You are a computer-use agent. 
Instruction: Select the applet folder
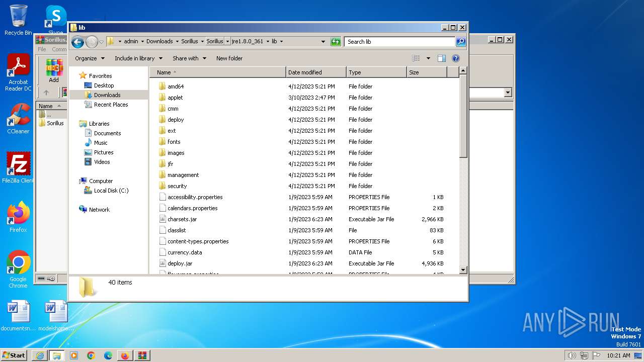tap(175, 98)
